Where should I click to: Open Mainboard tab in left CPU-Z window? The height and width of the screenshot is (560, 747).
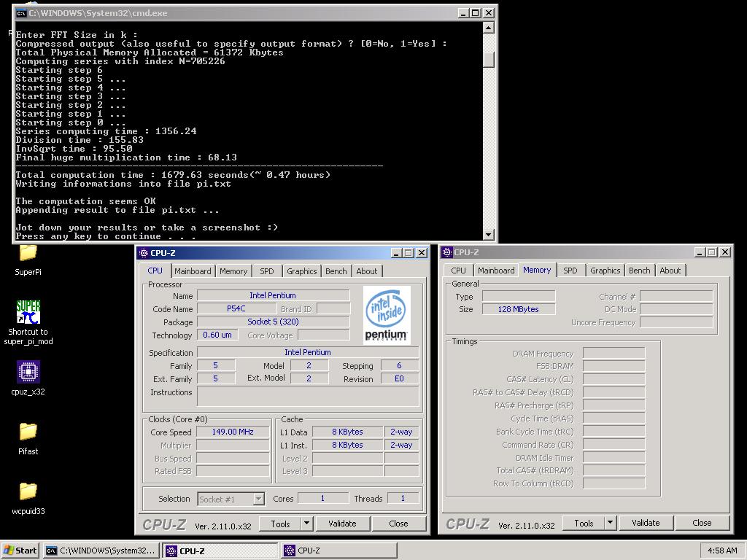(193, 271)
